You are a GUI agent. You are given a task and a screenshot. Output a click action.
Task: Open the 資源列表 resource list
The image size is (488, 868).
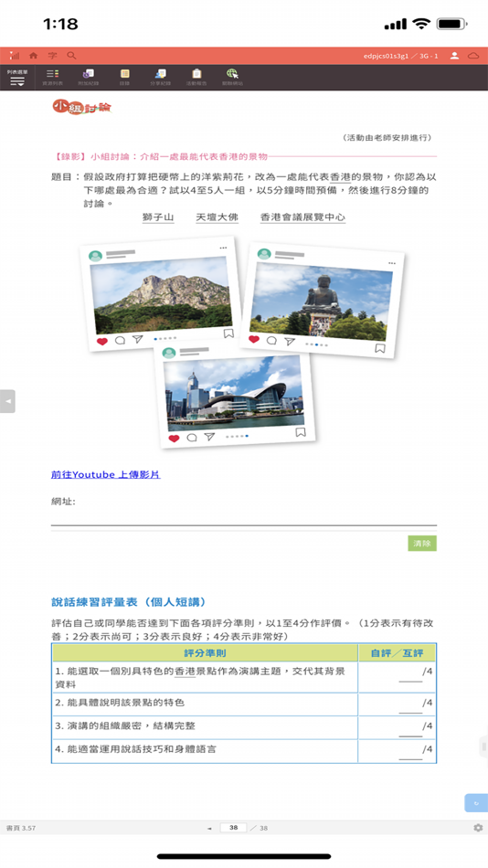coord(53,77)
